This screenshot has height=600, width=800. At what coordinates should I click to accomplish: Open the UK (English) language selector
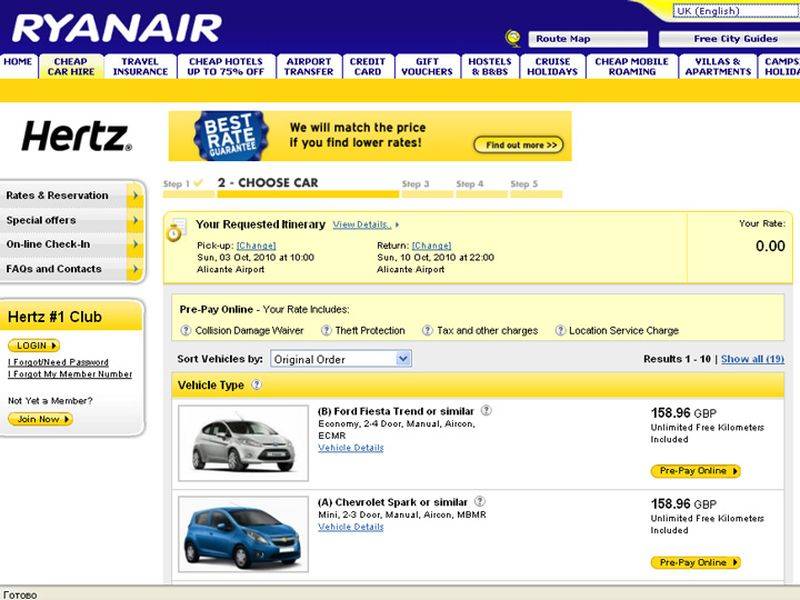click(x=736, y=11)
